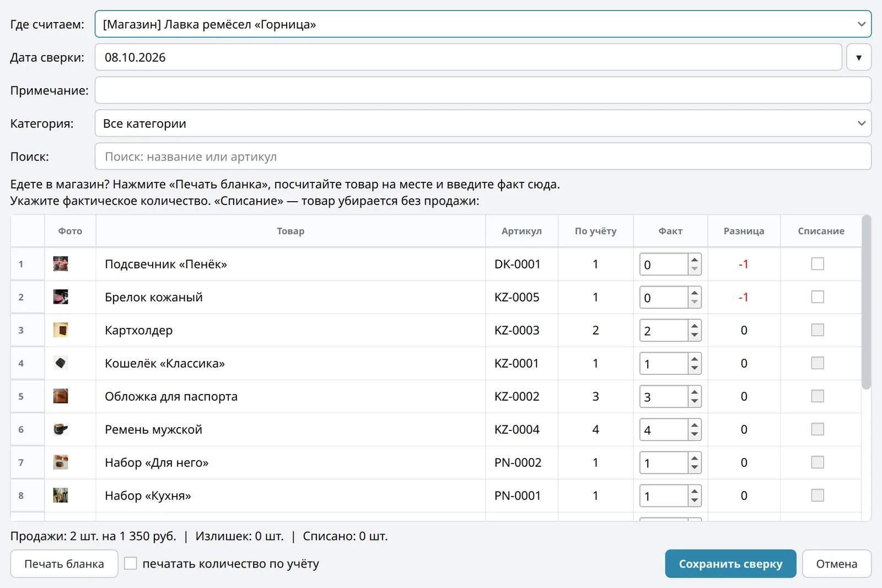The image size is (882, 588).
Task: Click the «Дата сверки» date field
Action: click(469, 57)
